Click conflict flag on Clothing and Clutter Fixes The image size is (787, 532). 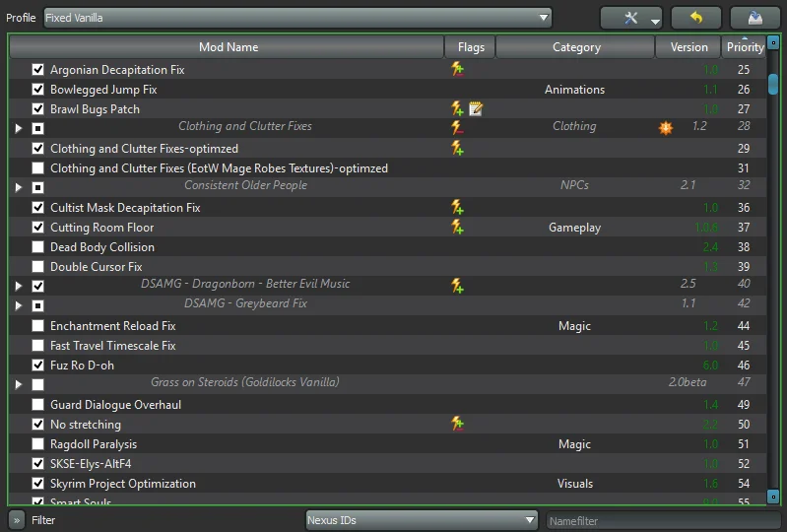(457, 127)
